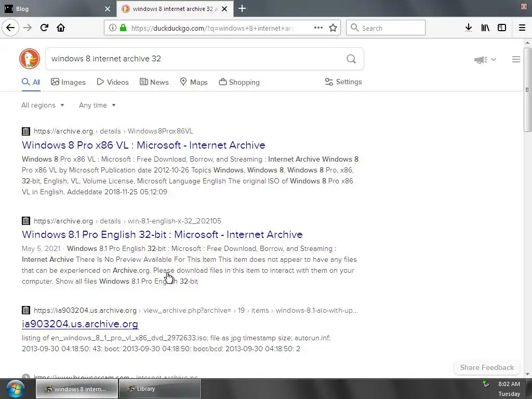
Task: Click the scrollbar up arrow
Action: click(x=527, y=43)
